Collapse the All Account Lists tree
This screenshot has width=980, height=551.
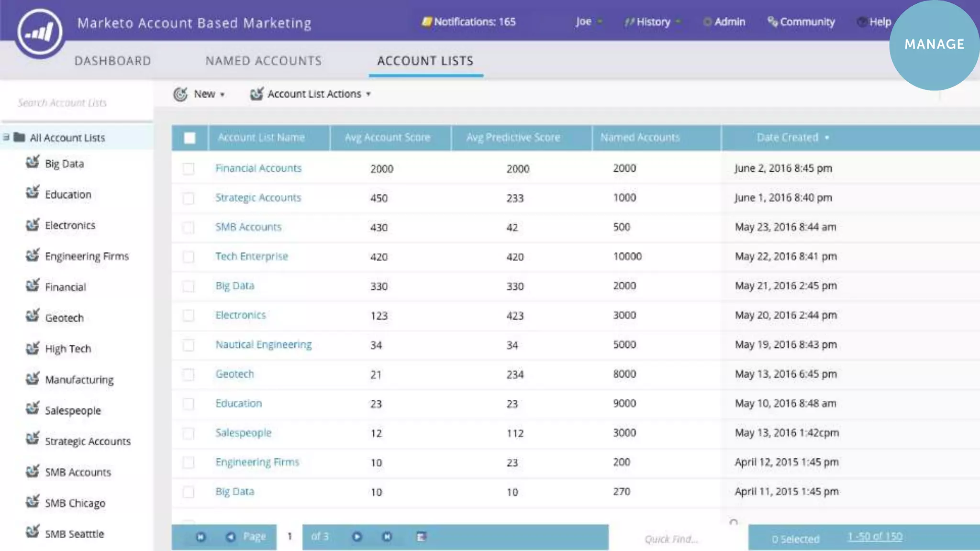[6, 138]
